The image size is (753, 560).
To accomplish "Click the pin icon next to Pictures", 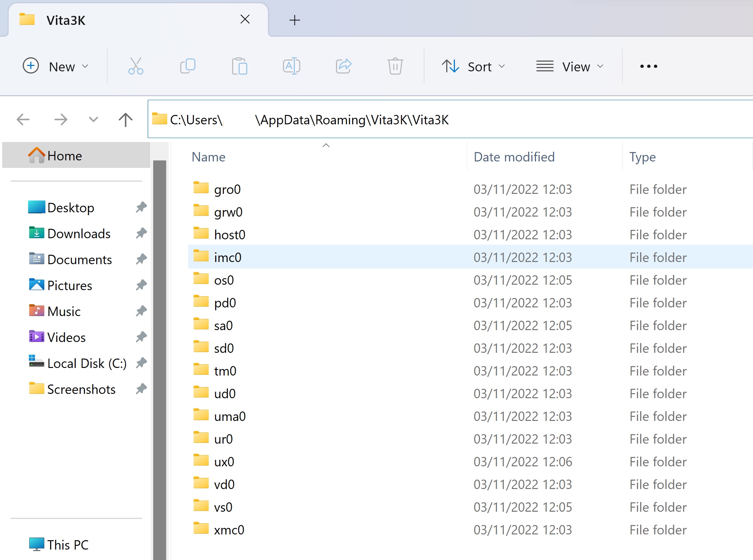I will click(x=141, y=285).
